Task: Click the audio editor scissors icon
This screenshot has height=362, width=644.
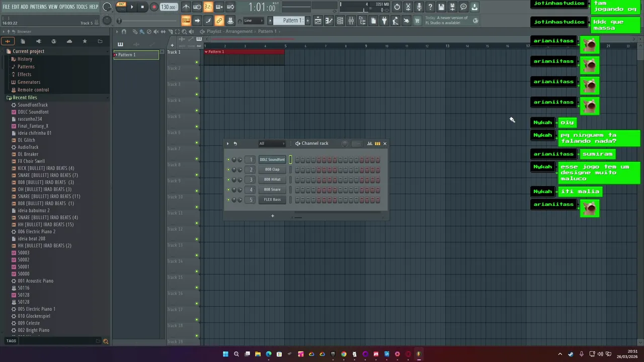Action: 408,7
